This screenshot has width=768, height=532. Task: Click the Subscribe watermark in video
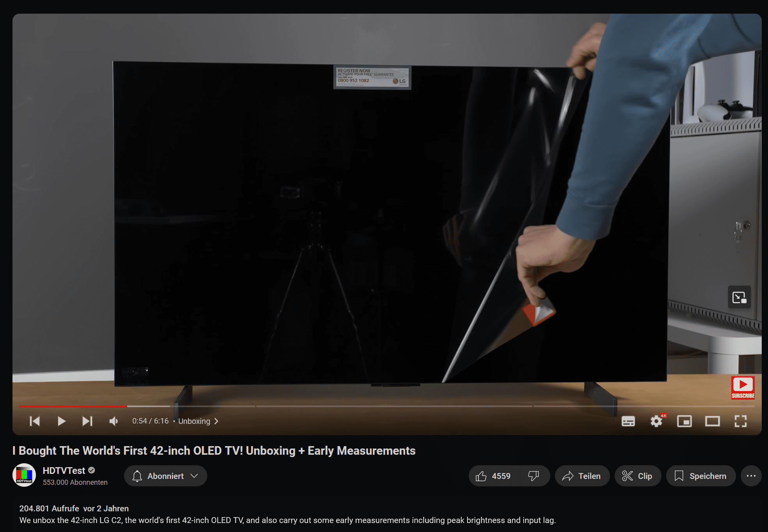pos(743,388)
